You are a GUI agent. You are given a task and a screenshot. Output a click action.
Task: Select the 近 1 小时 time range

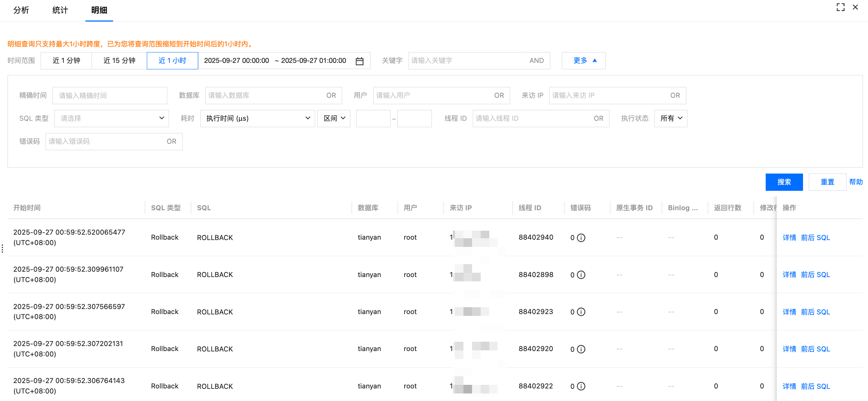click(172, 61)
